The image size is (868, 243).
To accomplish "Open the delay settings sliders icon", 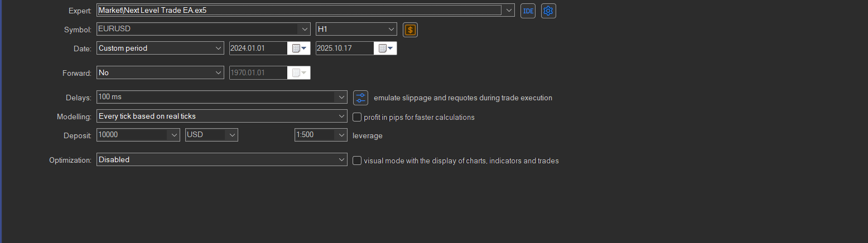I will click(x=361, y=98).
